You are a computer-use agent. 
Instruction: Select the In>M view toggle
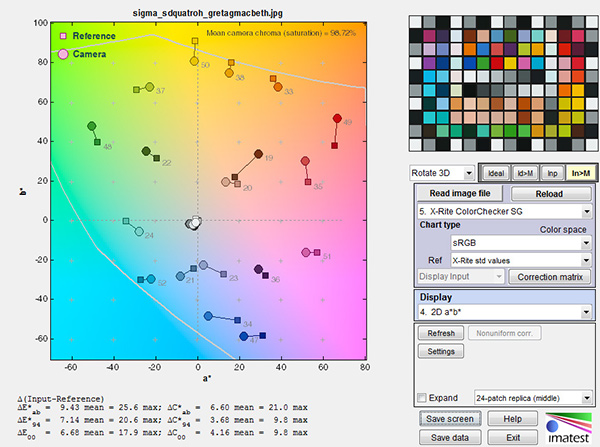(580, 173)
